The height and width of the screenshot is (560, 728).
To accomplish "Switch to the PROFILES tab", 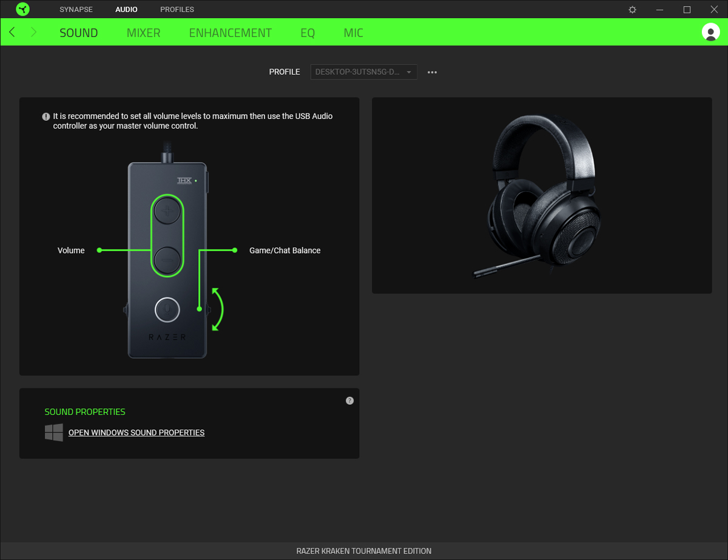I will tap(177, 10).
